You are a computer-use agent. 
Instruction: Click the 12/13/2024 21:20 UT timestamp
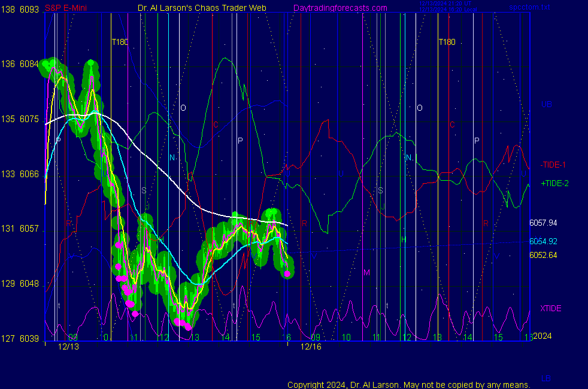(x=445, y=4)
